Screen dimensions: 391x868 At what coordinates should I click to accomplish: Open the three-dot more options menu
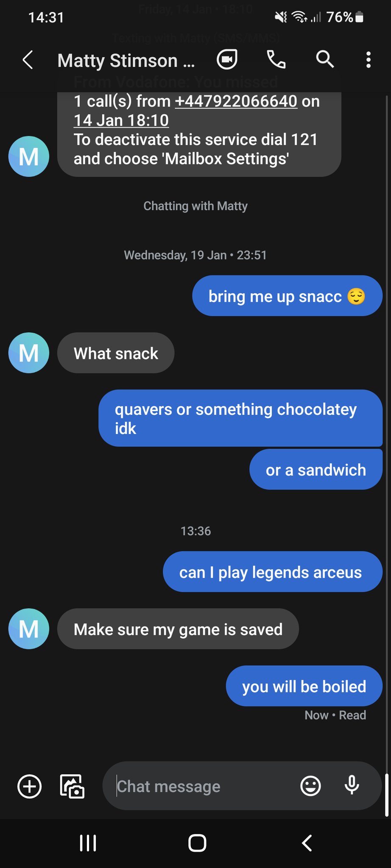tap(368, 60)
